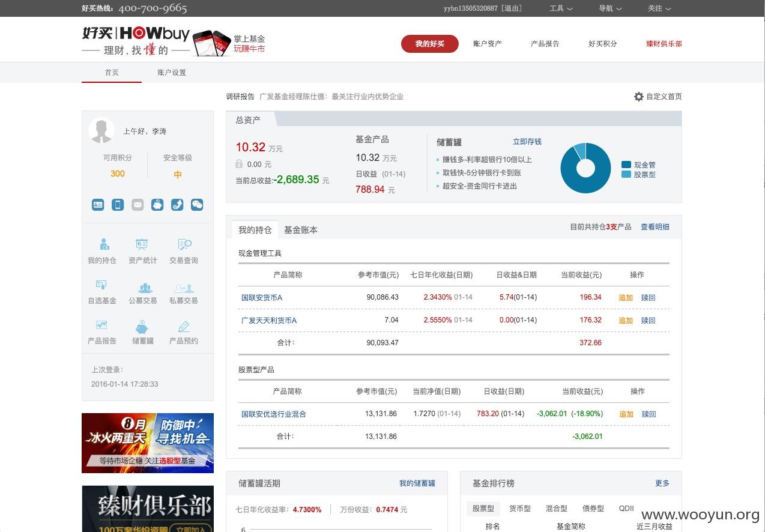The width and height of the screenshot is (765, 532).
Task: Click the HOWbuy 好买 logo
Action: [x=136, y=41]
